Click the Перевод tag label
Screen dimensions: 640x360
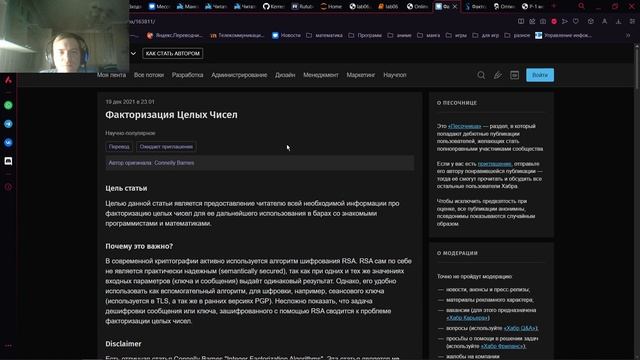(119, 147)
